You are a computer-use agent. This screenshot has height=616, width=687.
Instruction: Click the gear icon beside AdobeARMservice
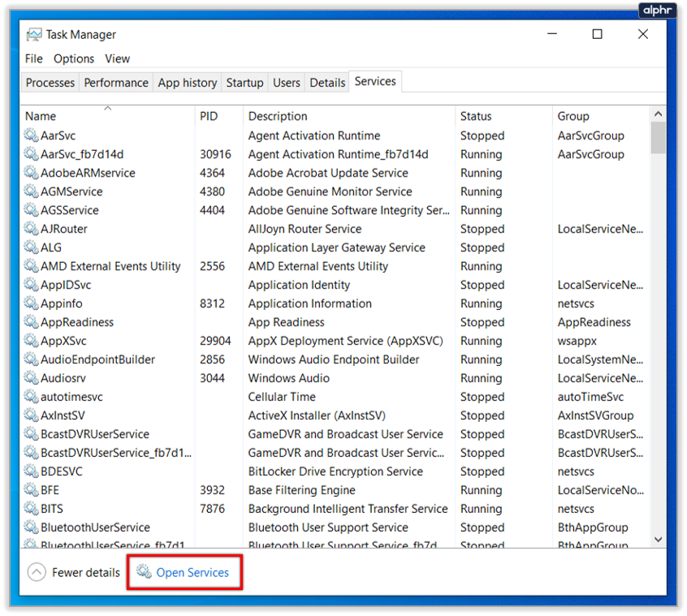pos(31,173)
